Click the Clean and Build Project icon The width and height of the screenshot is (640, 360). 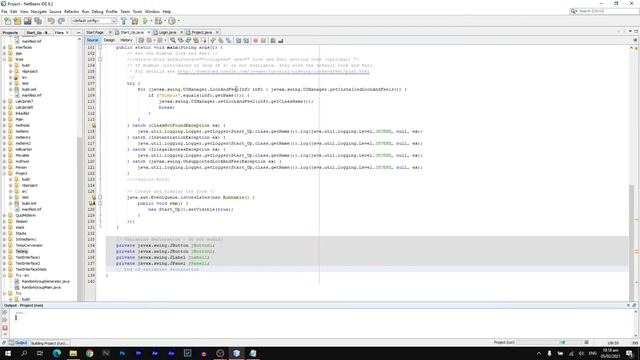134,21
